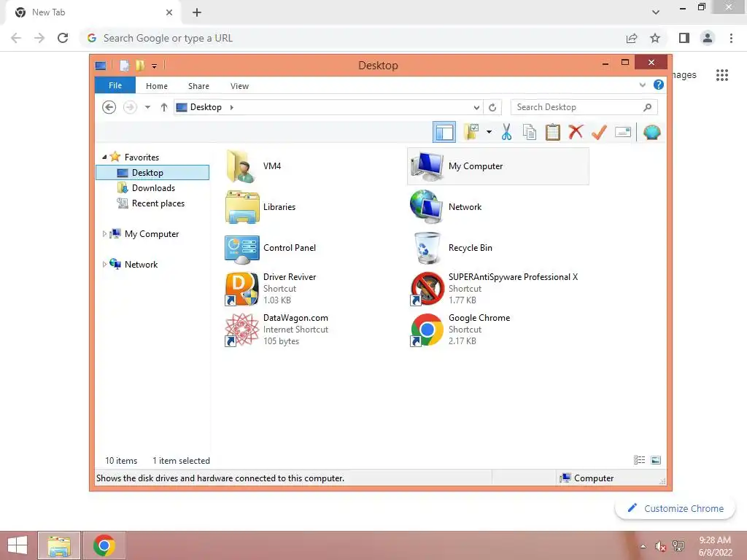The image size is (747, 560).
Task: Click the orange checkmark Properties icon
Action: pyautogui.click(x=599, y=132)
